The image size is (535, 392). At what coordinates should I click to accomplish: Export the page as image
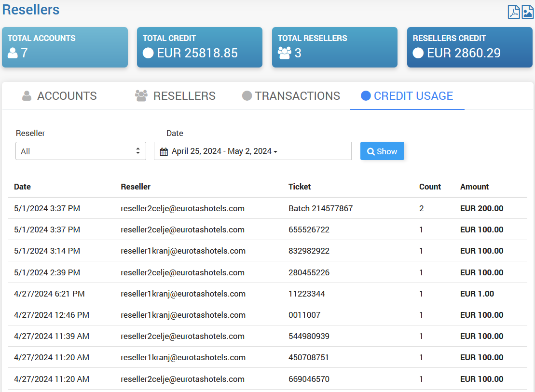(528, 12)
